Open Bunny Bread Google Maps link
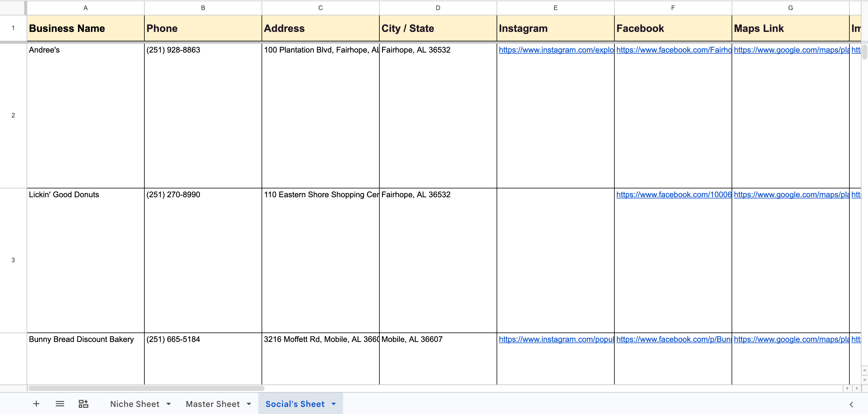The image size is (868, 414). pos(791,339)
